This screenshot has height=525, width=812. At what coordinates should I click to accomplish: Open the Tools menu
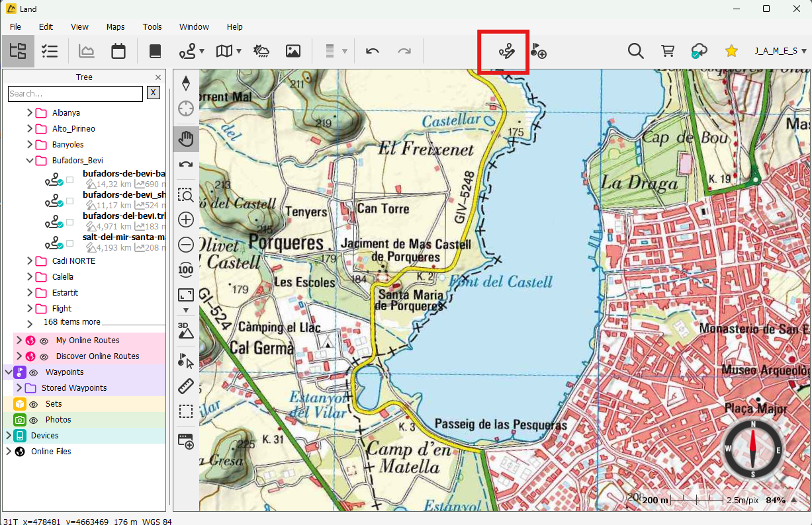pos(152,27)
